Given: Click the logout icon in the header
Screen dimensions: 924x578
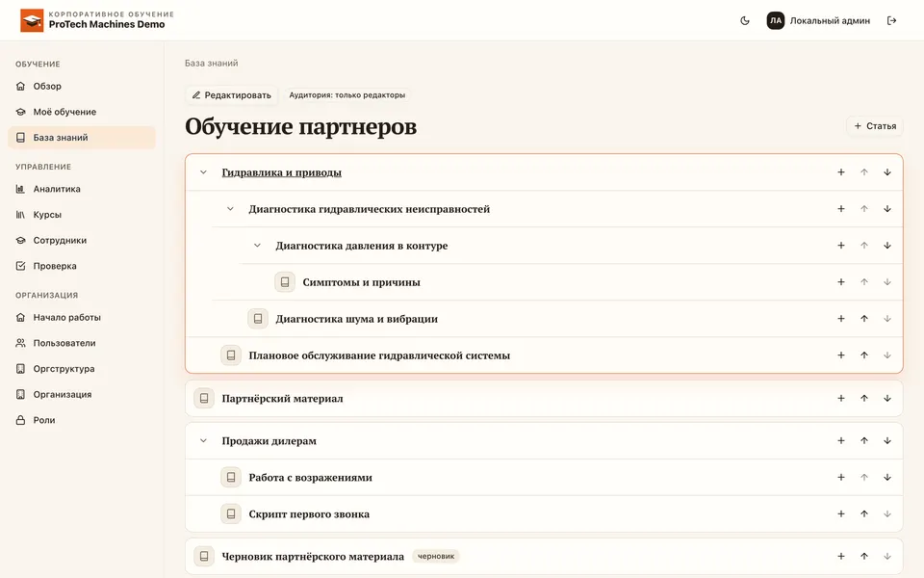Looking at the screenshot, I should pyautogui.click(x=891, y=20).
